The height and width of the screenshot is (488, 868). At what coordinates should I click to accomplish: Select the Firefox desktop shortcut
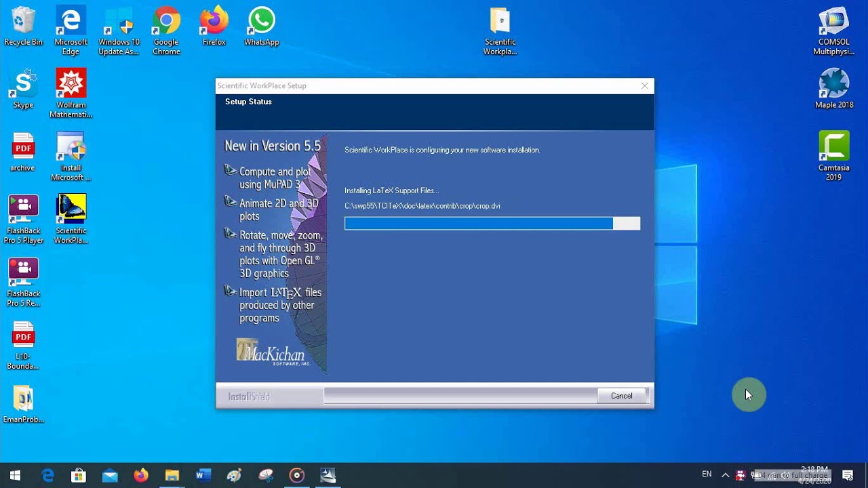pos(214,26)
